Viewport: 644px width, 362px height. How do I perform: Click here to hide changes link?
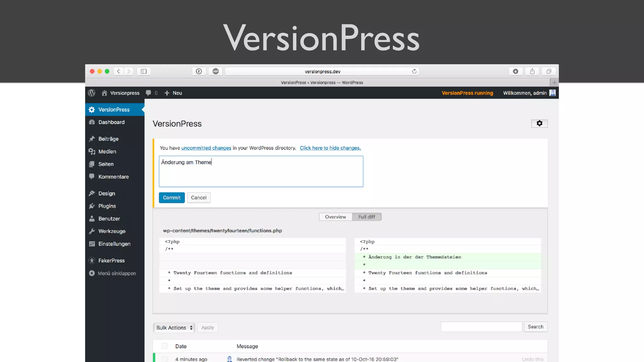tap(330, 148)
